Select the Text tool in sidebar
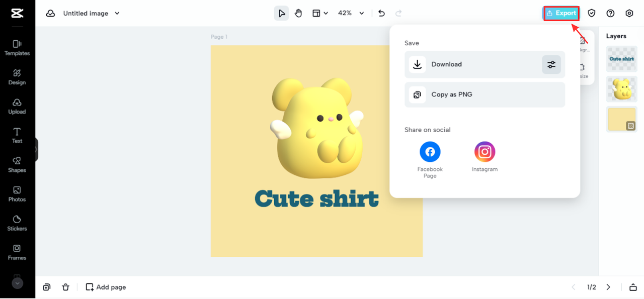Image resolution: width=644 pixels, height=299 pixels. pos(17,135)
